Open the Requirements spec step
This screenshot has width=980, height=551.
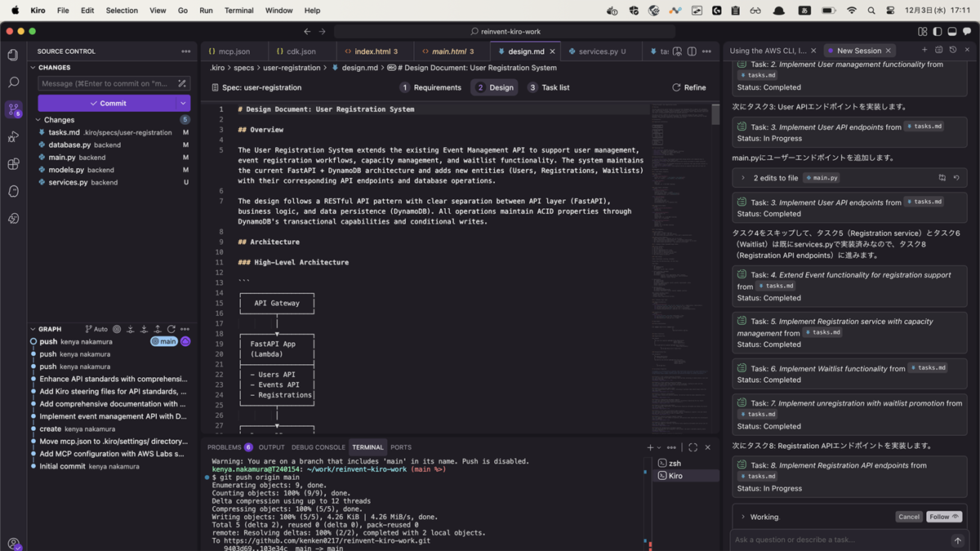click(x=430, y=87)
